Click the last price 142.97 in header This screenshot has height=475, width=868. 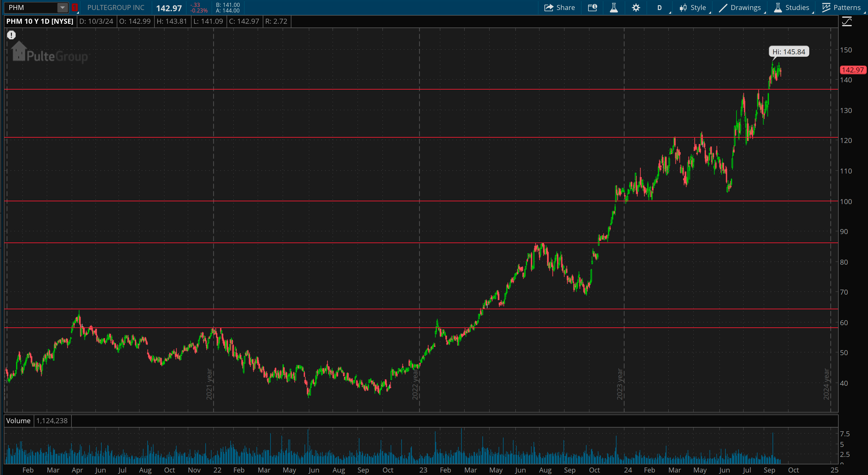point(169,8)
